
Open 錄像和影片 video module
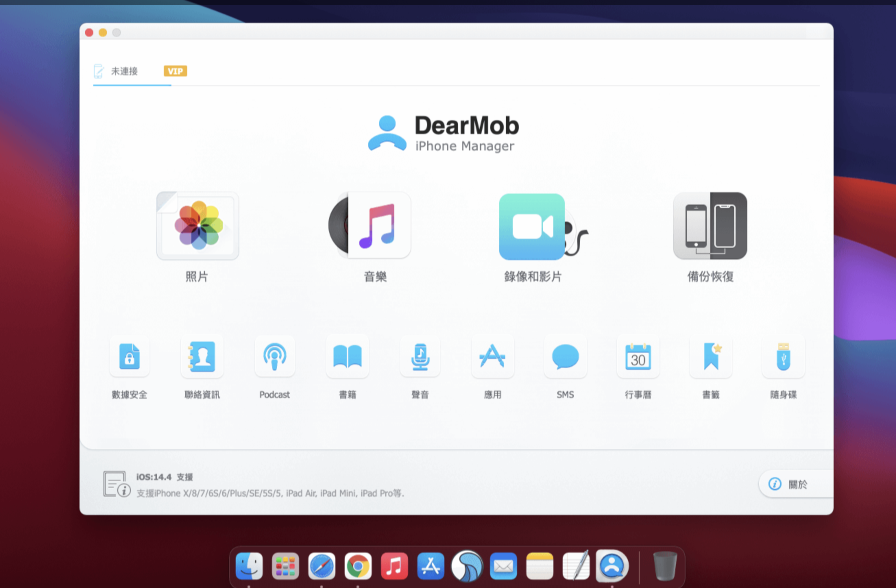[x=543, y=226]
